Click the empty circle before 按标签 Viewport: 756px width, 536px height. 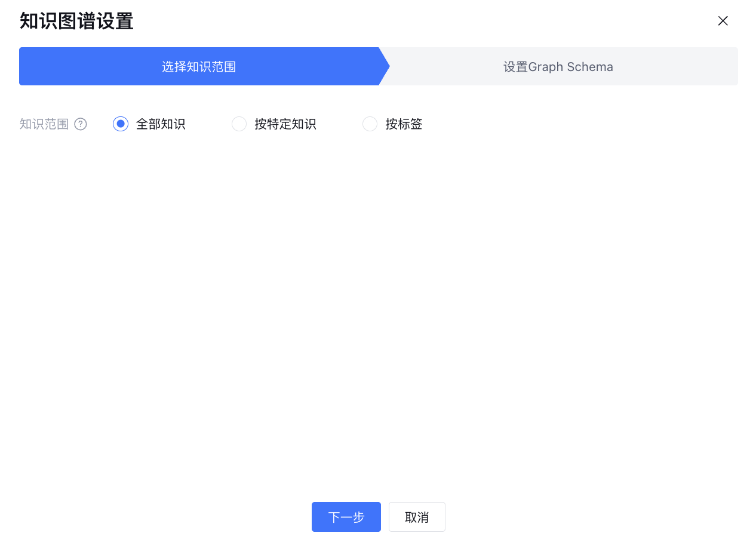click(370, 124)
